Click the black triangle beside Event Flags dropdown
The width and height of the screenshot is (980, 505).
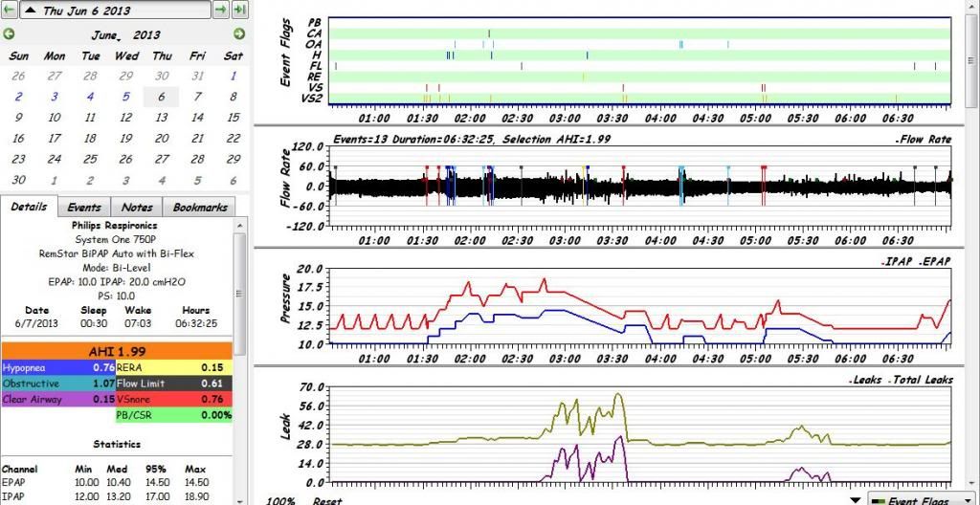855,499
